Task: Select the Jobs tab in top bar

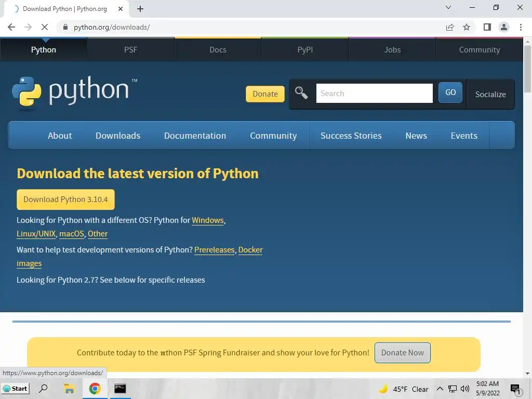Action: 392,49
